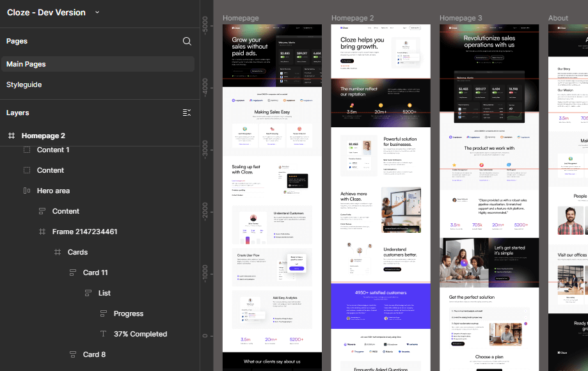This screenshot has width=588, height=371.
Task: Click the vertical ruler at -3000 mark
Action: pos(205,150)
